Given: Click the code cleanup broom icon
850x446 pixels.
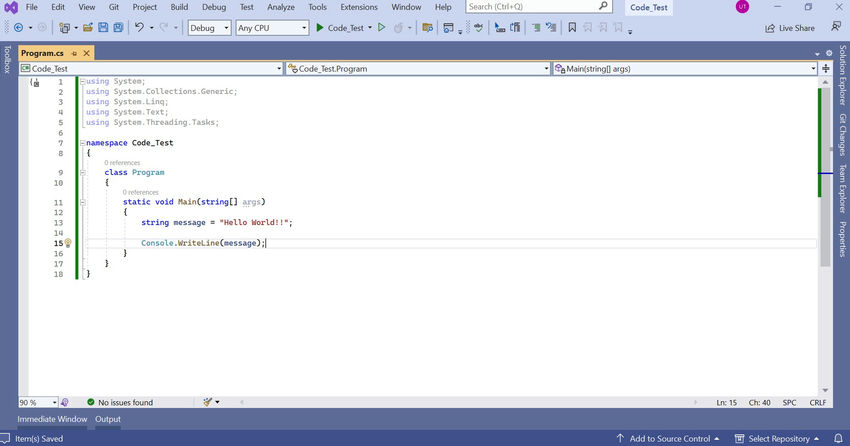Looking at the screenshot, I should tap(207, 402).
